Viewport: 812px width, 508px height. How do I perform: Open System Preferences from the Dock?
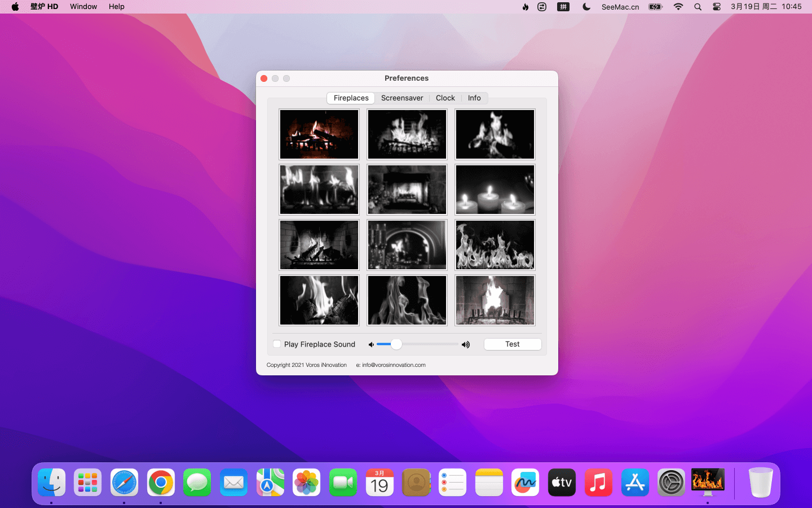(671, 483)
